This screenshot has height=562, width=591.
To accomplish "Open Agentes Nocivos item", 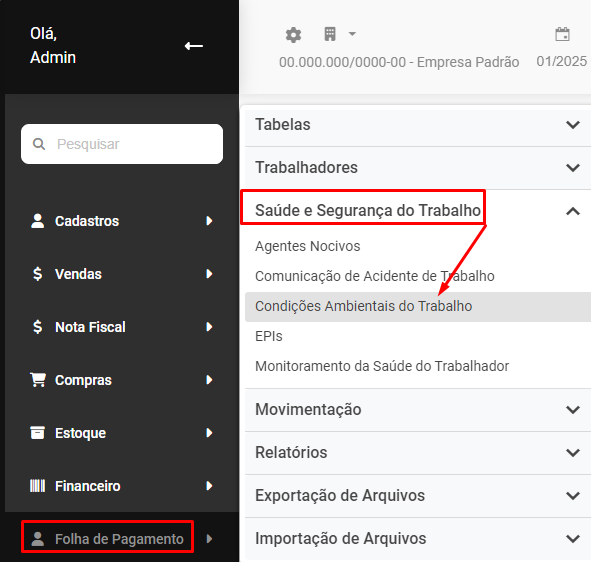I will (308, 246).
